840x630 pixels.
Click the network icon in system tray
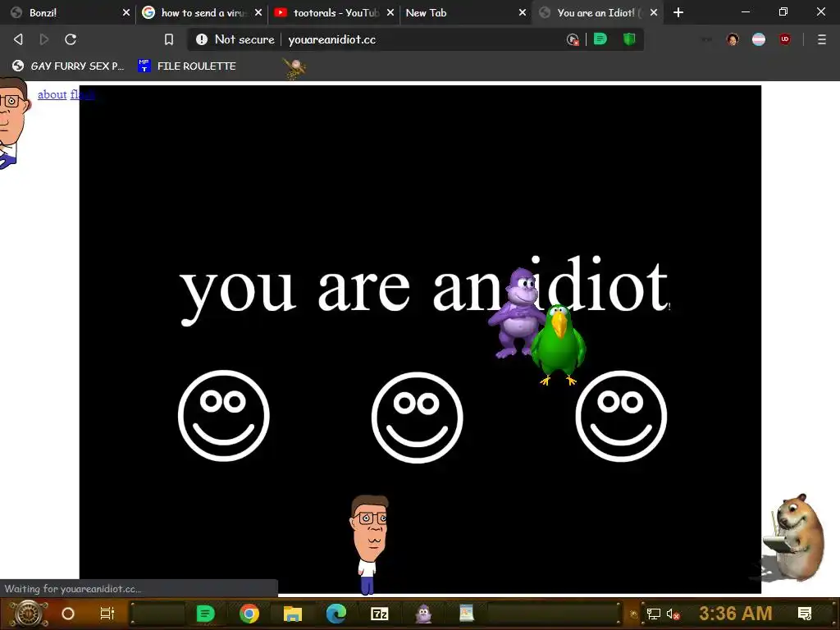pos(653,614)
